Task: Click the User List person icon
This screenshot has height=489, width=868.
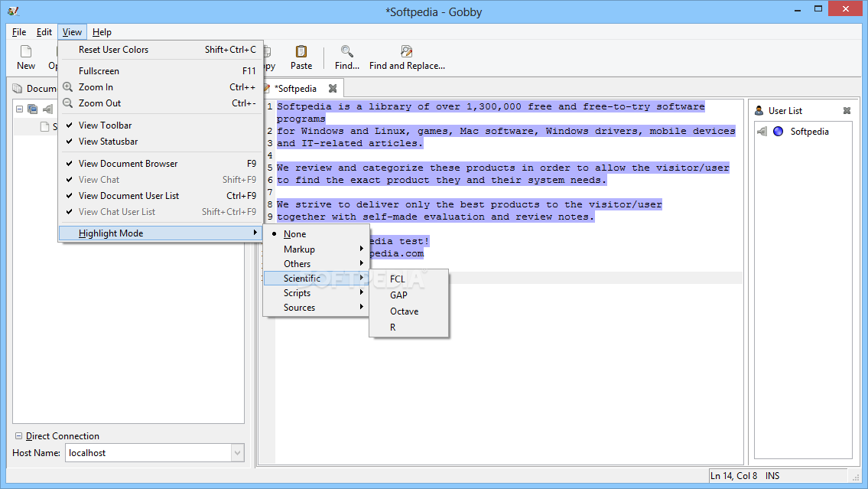Action: (x=759, y=111)
